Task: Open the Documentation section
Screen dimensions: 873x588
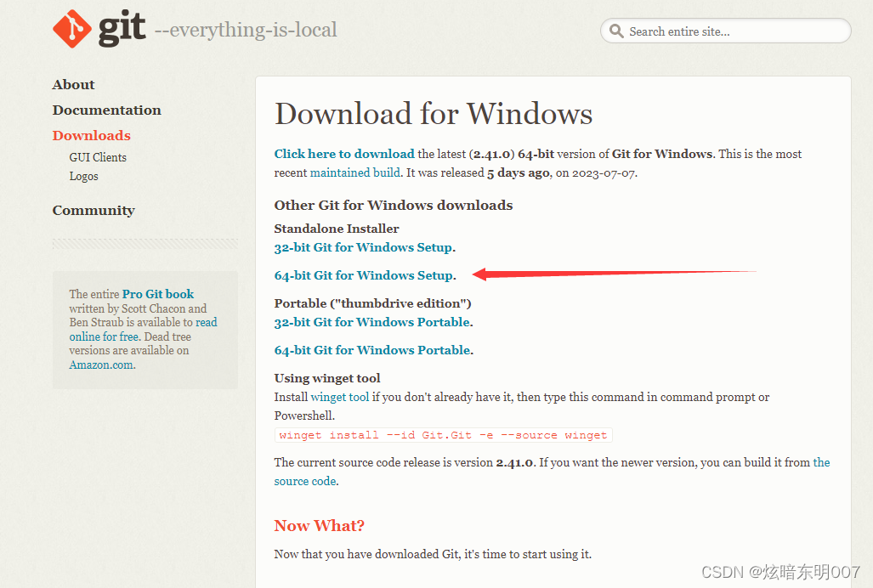Action: (x=107, y=110)
